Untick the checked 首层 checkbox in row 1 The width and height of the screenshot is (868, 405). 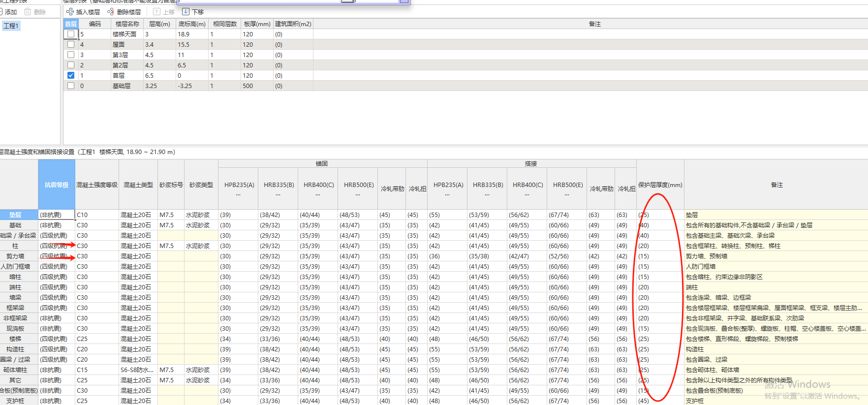tap(71, 75)
